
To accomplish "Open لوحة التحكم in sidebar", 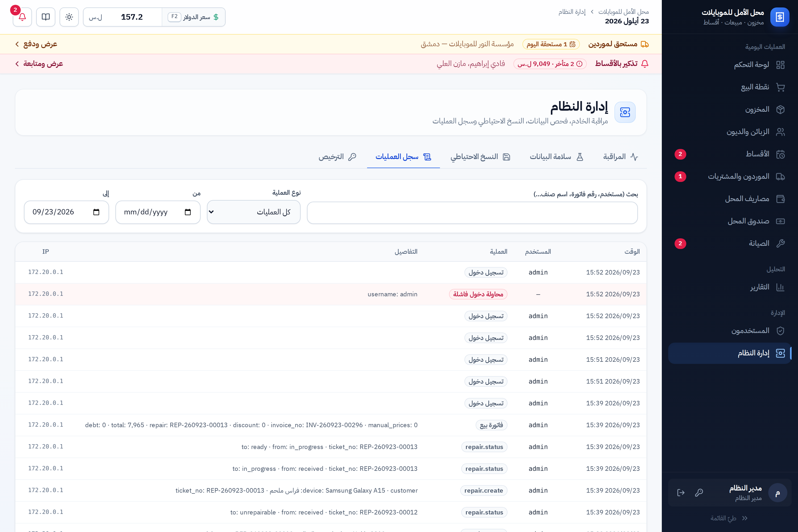I will click(729, 65).
